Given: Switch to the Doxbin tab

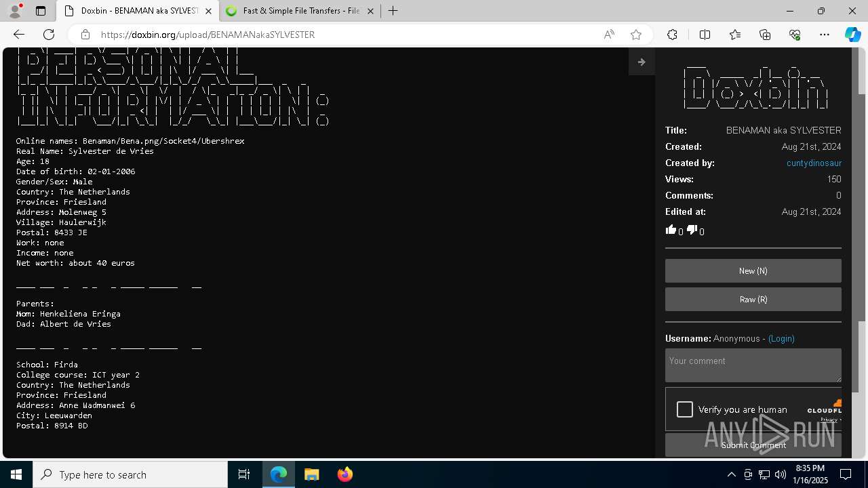Looking at the screenshot, I should (138, 11).
